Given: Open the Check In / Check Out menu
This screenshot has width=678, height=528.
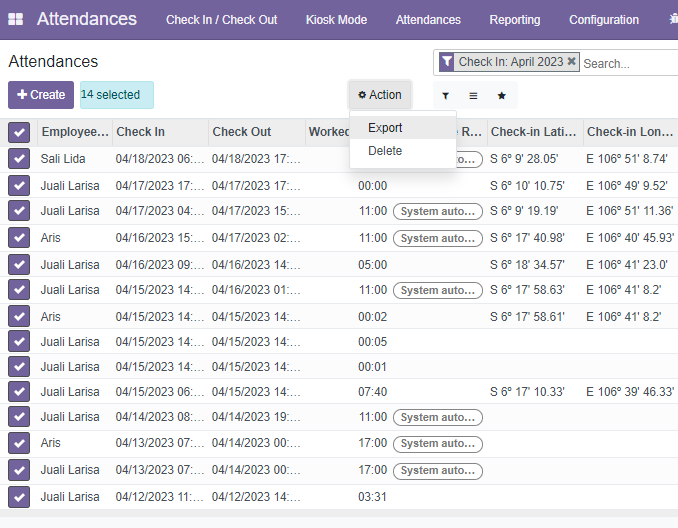Looking at the screenshot, I should coord(221,19).
